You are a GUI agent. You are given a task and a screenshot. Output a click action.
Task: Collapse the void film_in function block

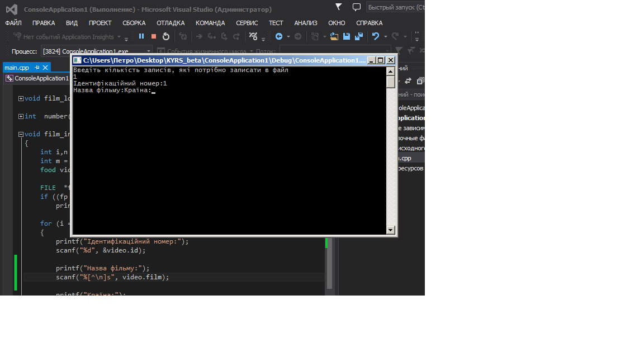[21, 135]
